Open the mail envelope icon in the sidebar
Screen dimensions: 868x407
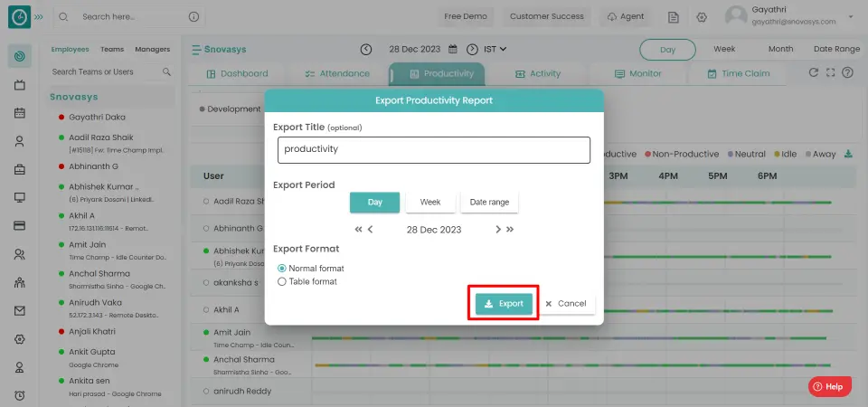19,311
